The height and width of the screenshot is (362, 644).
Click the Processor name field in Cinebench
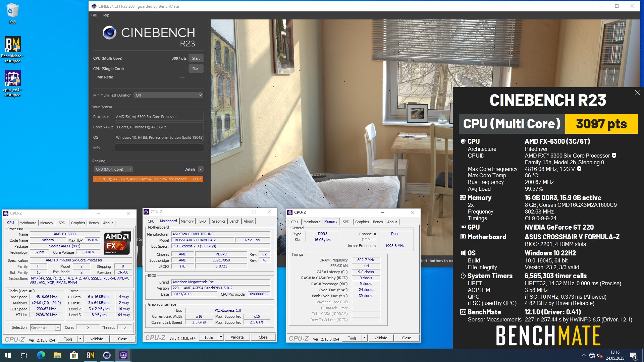coord(159,117)
